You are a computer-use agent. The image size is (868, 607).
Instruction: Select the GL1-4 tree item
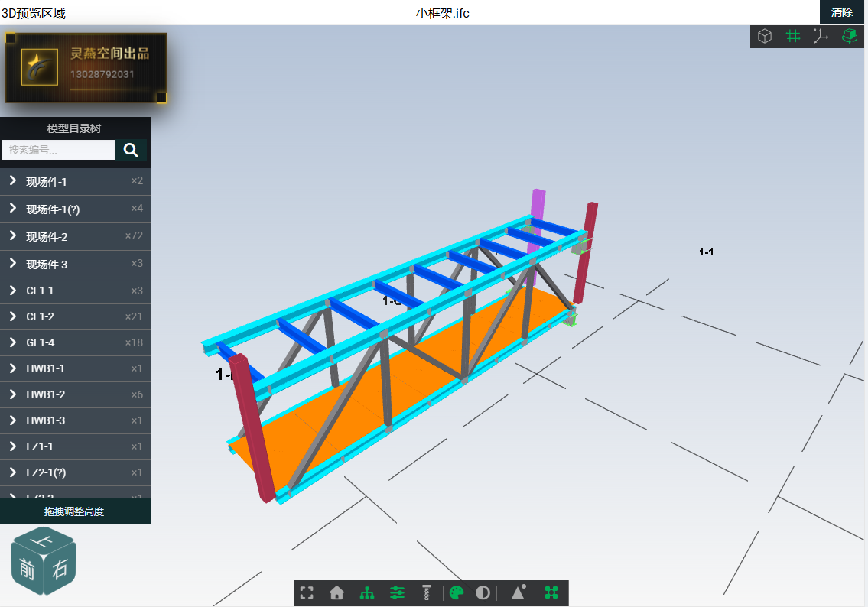(x=75, y=342)
